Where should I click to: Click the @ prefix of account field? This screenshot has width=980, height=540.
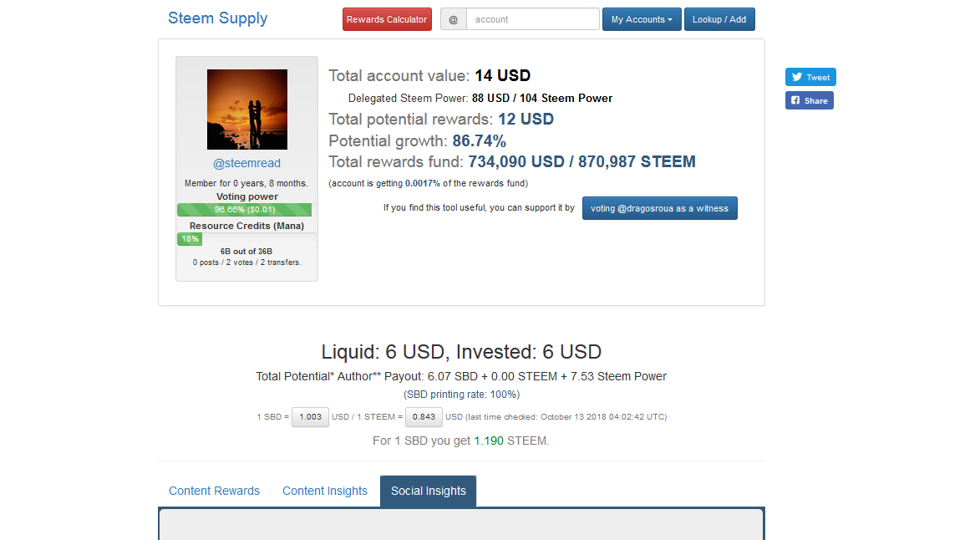tap(453, 19)
